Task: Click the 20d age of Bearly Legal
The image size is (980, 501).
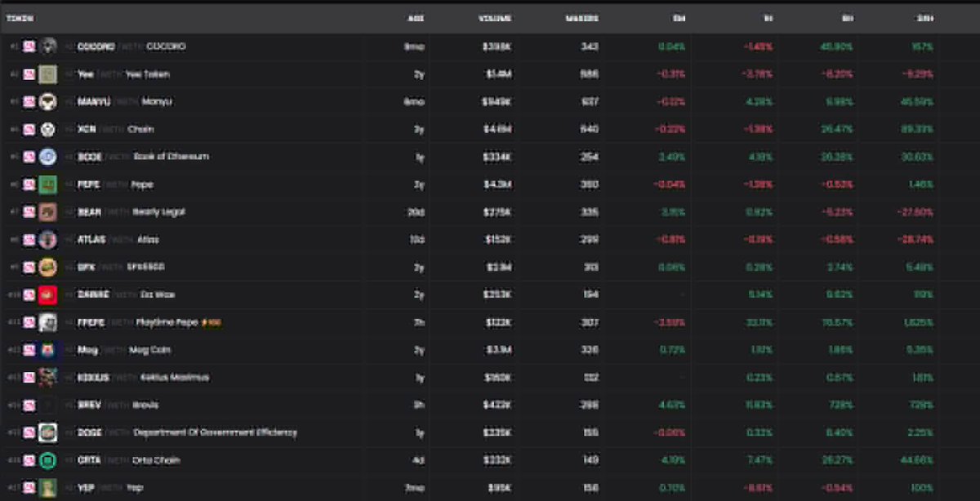Action: tap(417, 212)
